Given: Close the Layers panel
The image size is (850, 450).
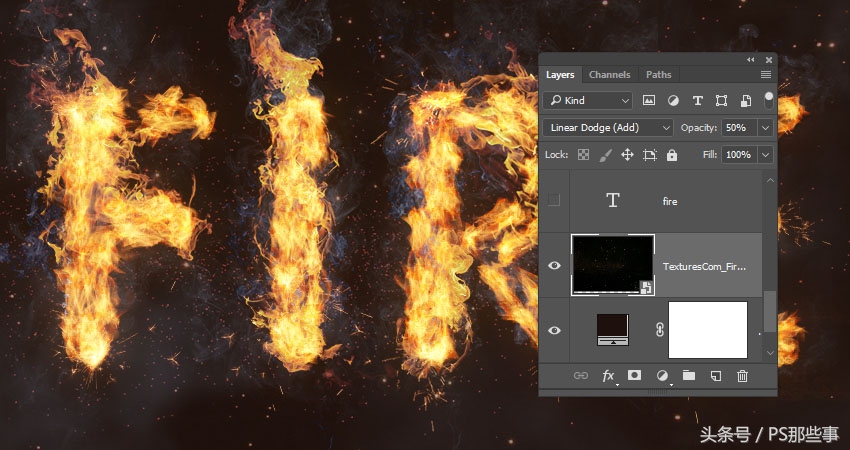Looking at the screenshot, I should click(769, 60).
